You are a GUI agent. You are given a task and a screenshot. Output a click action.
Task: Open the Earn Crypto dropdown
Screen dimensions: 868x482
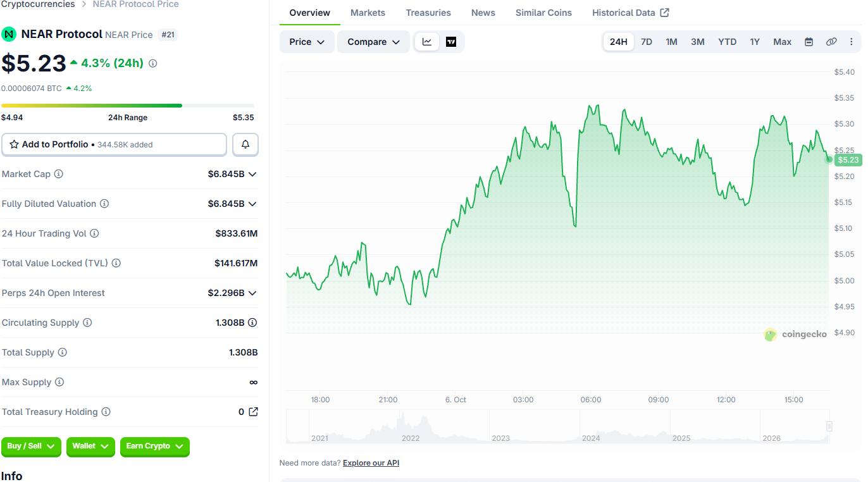point(154,447)
